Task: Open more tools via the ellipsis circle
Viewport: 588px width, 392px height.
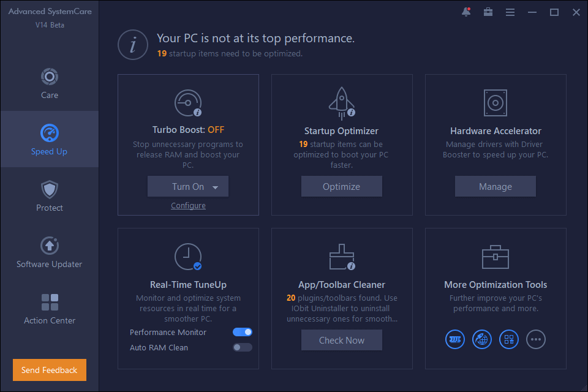Action: pyautogui.click(x=536, y=339)
